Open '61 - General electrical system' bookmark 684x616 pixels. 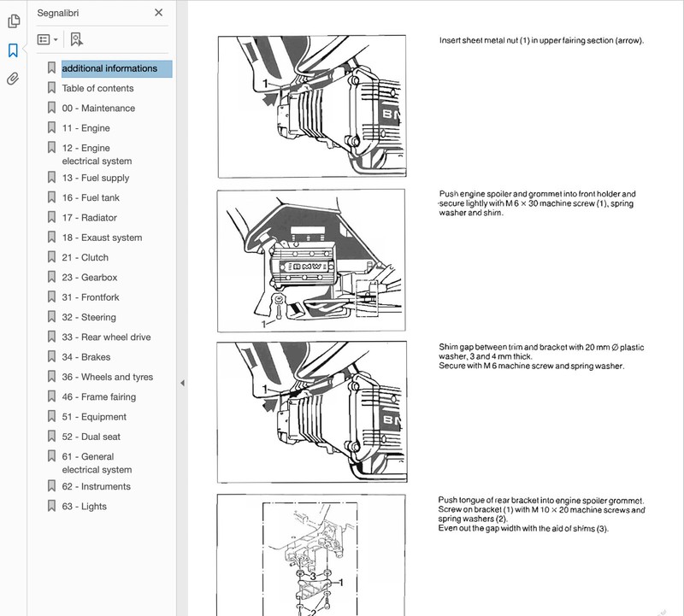tap(97, 463)
